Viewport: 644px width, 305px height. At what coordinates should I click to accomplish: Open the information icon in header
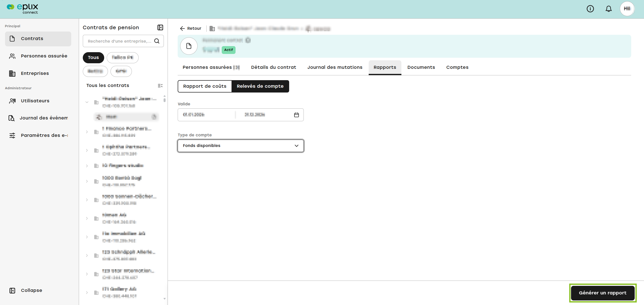point(590,9)
